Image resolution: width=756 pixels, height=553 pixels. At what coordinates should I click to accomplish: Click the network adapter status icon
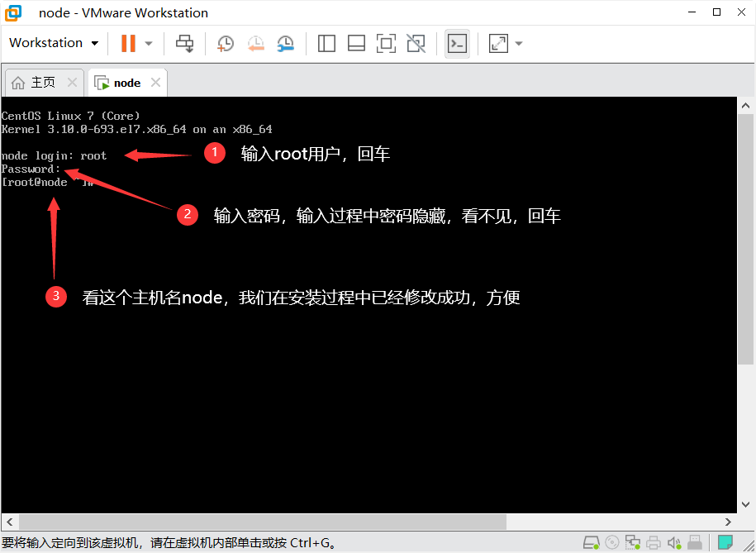[x=633, y=542]
